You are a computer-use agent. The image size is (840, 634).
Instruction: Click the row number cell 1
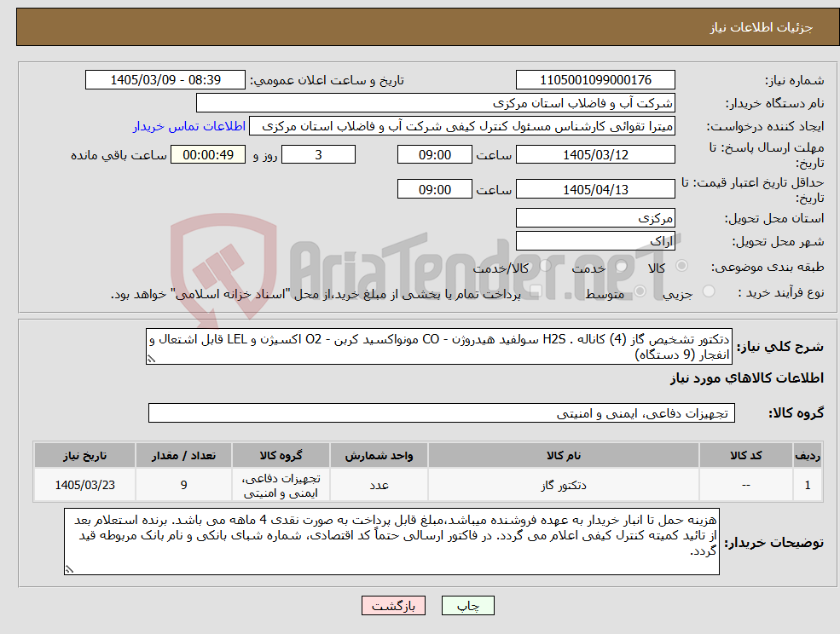(808, 485)
